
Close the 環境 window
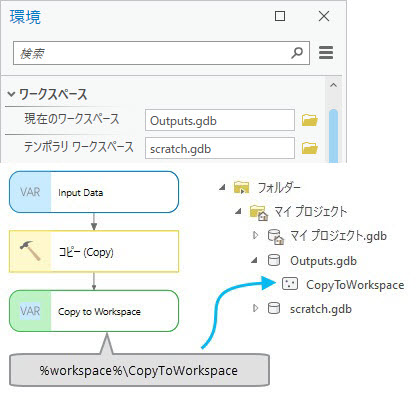[x=324, y=16]
